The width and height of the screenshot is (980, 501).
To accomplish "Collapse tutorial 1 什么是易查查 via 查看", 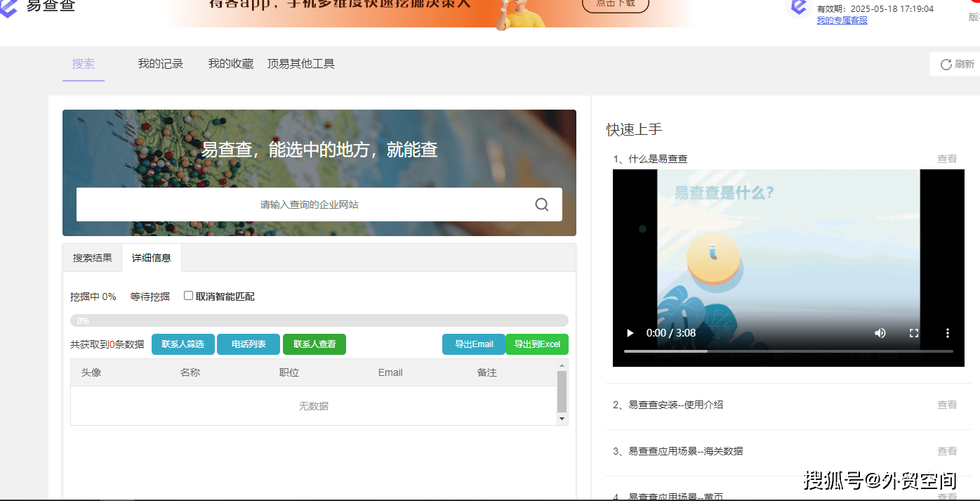I will 947,159.
